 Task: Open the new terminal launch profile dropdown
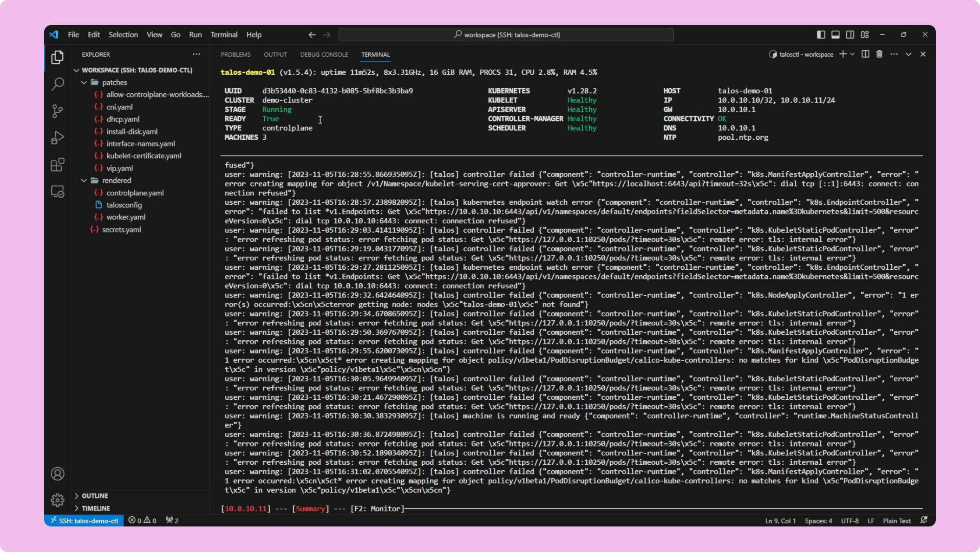853,54
